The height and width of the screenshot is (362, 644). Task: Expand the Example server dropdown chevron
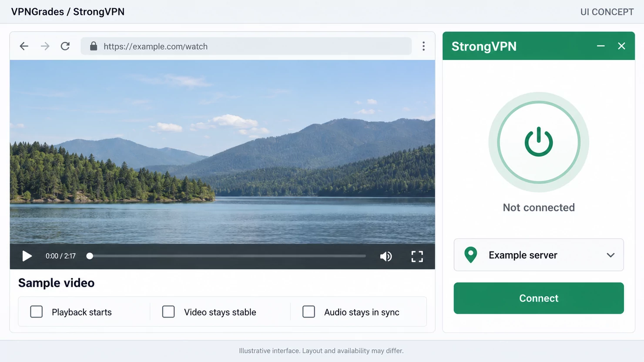click(x=610, y=255)
